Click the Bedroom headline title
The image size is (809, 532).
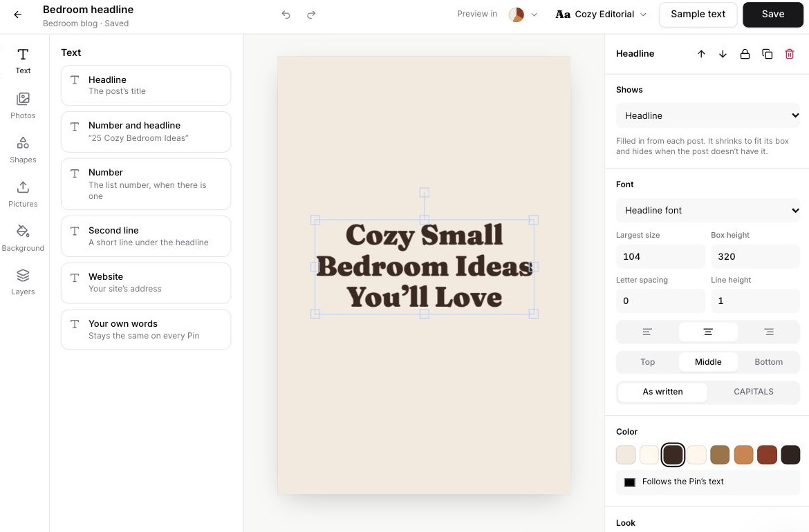point(89,9)
